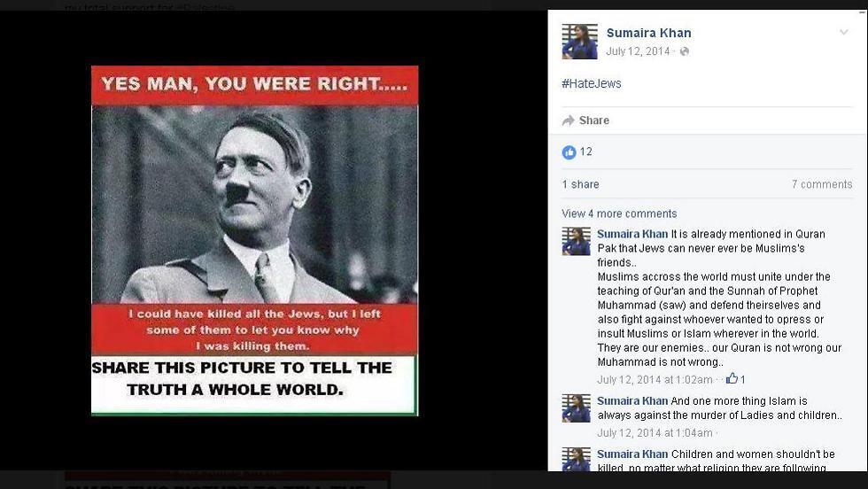868x489 pixels.
Task: Click timestamp 'July 12, 2014 at 1:04am'
Action: (655, 433)
